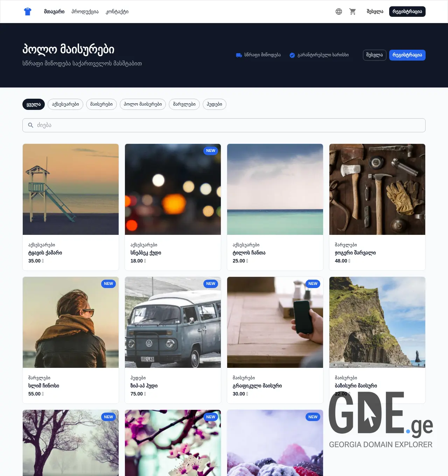Open the shopping cart icon
The width and height of the screenshot is (448, 476).
tap(353, 12)
